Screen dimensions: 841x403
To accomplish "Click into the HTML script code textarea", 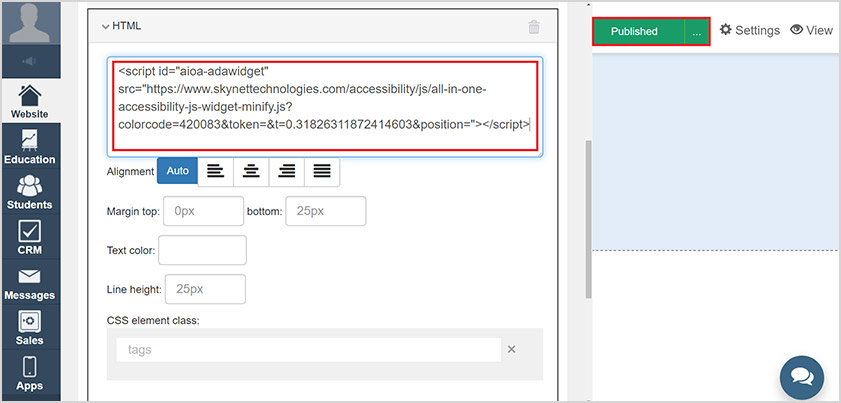I will (x=324, y=106).
